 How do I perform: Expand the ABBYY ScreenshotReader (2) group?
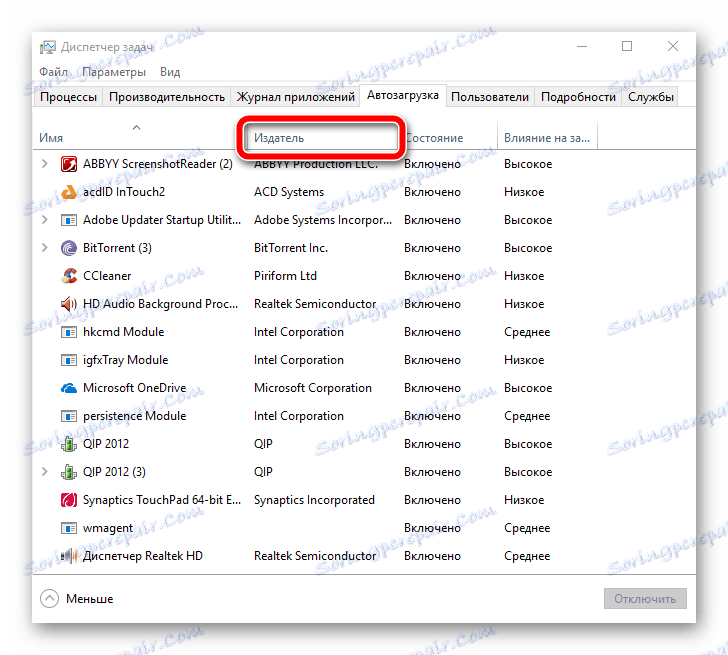click(x=45, y=164)
